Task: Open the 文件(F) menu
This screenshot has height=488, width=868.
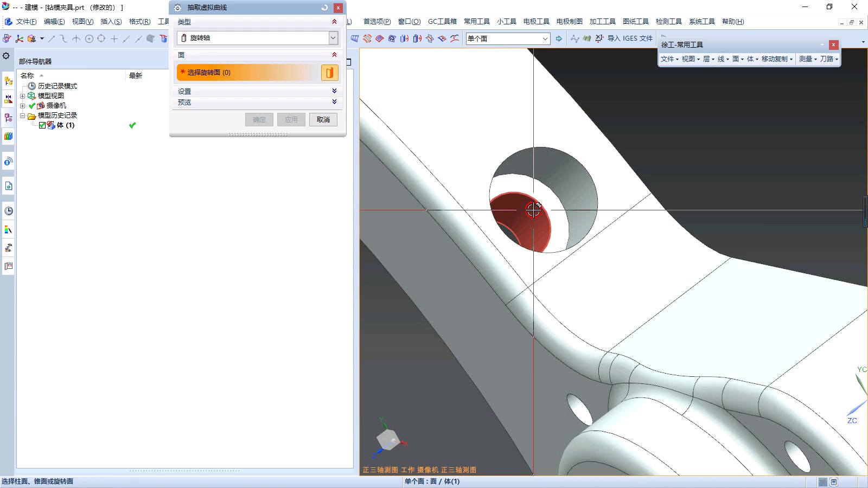Action: point(26,22)
